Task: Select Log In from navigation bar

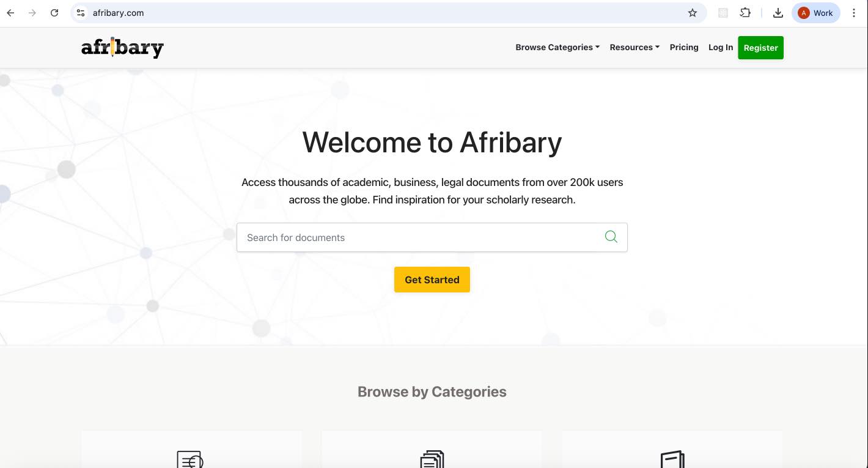Action: pyautogui.click(x=720, y=47)
